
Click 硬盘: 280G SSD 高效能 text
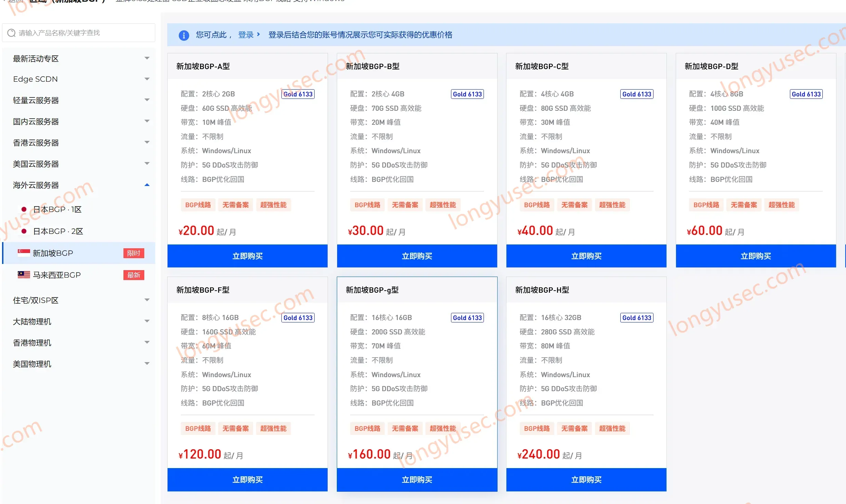[557, 332]
